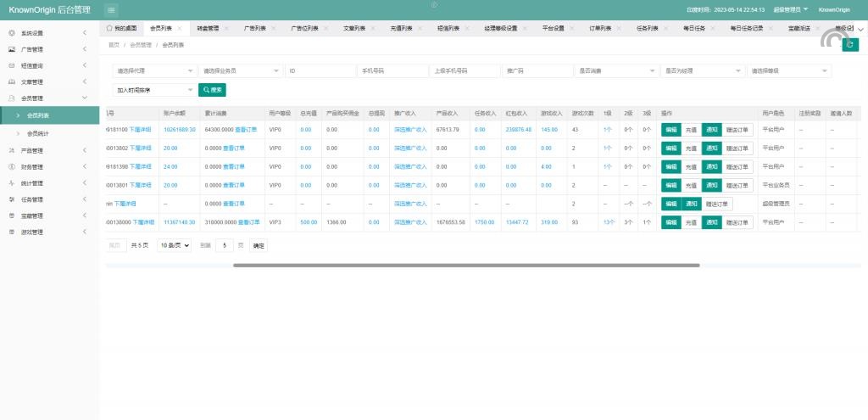Open 会员统计 in the sidebar
The height and width of the screenshot is (420, 868).
point(38,133)
